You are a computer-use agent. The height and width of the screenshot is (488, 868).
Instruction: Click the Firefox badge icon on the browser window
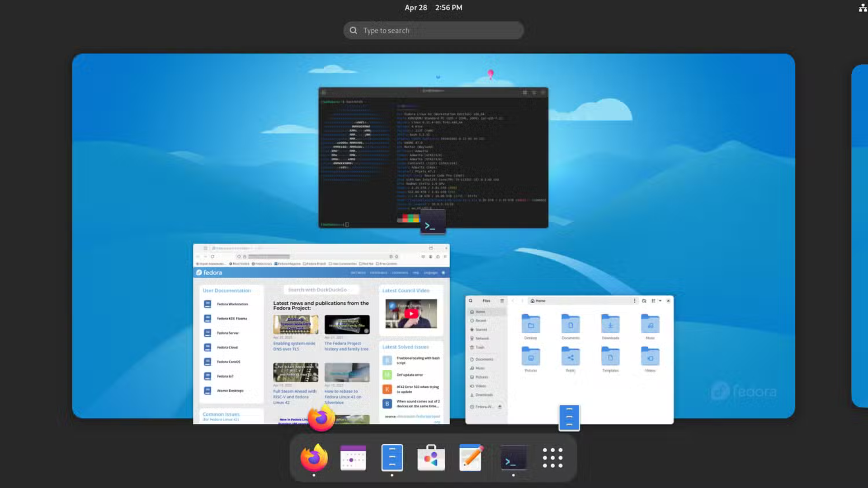(x=321, y=418)
